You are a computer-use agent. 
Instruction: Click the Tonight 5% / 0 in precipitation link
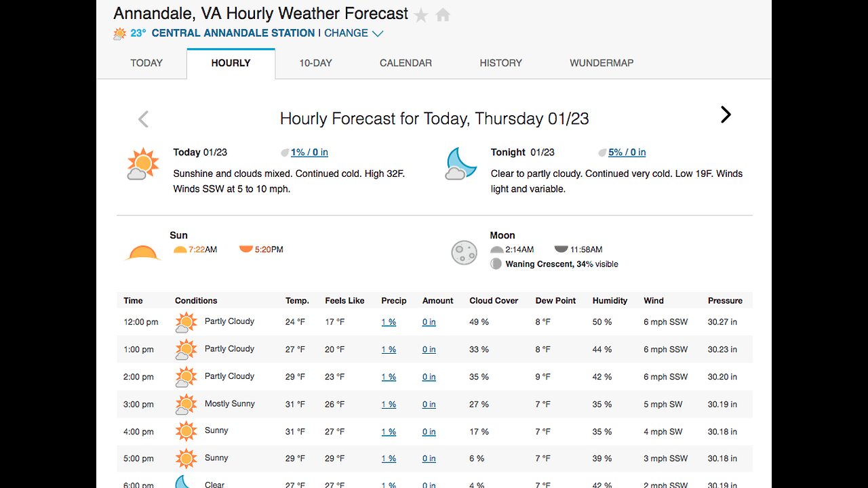[627, 152]
